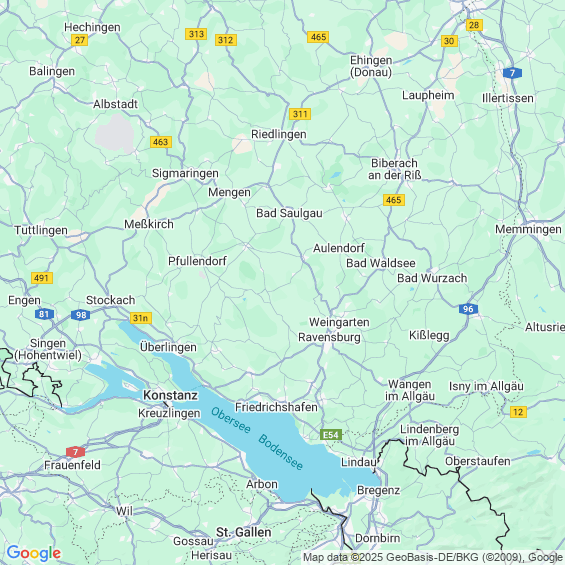Select the Biberach an der Riß label
Screen dimensions: 565x565
(395, 169)
